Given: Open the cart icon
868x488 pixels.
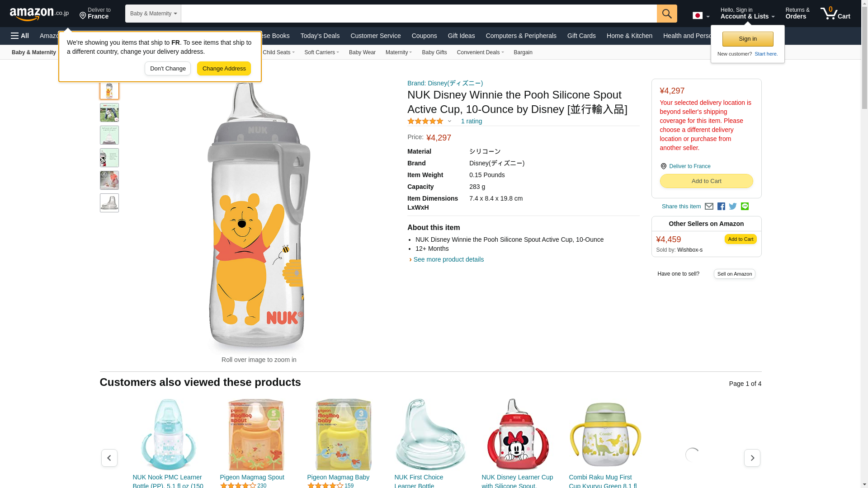Looking at the screenshot, I should (x=835, y=14).
